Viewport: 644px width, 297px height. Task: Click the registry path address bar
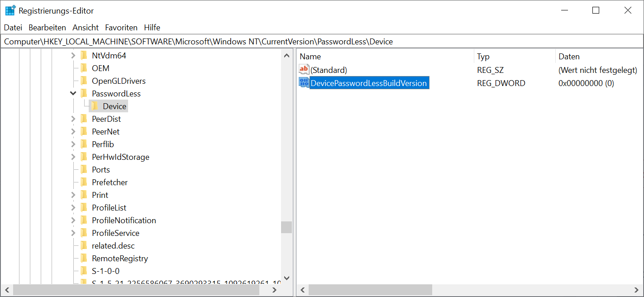(x=322, y=42)
